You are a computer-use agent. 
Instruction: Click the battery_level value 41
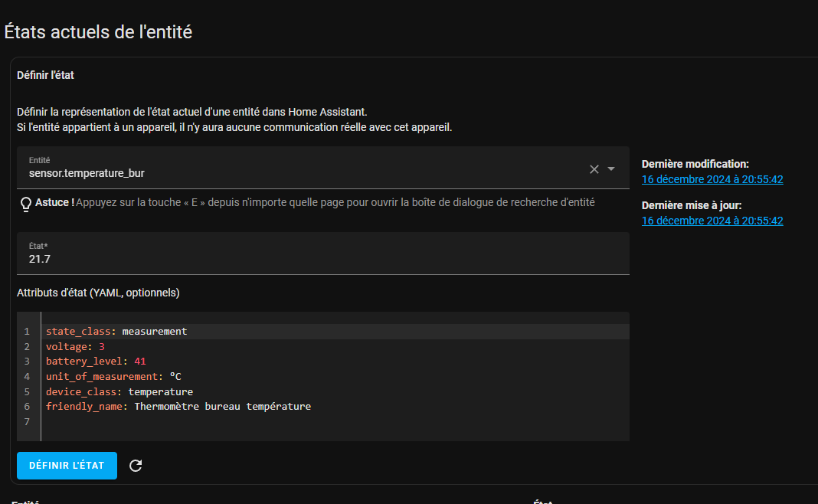(x=140, y=361)
